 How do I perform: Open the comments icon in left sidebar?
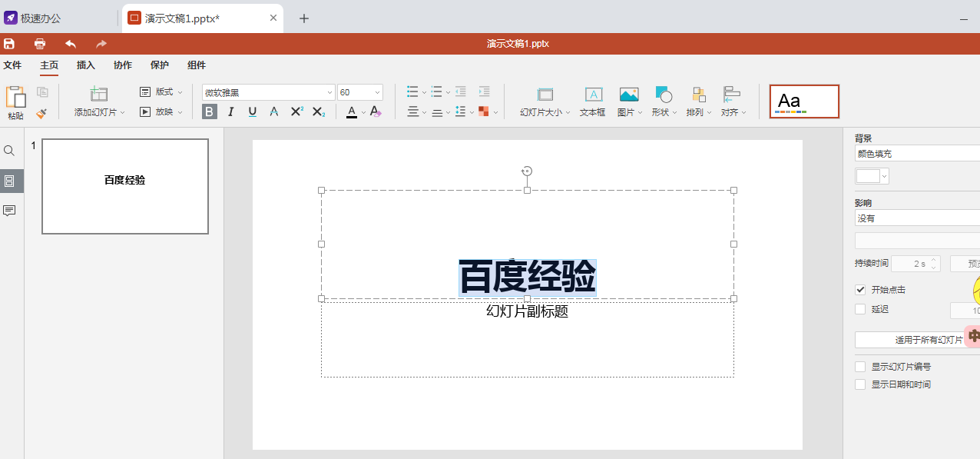[x=9, y=211]
